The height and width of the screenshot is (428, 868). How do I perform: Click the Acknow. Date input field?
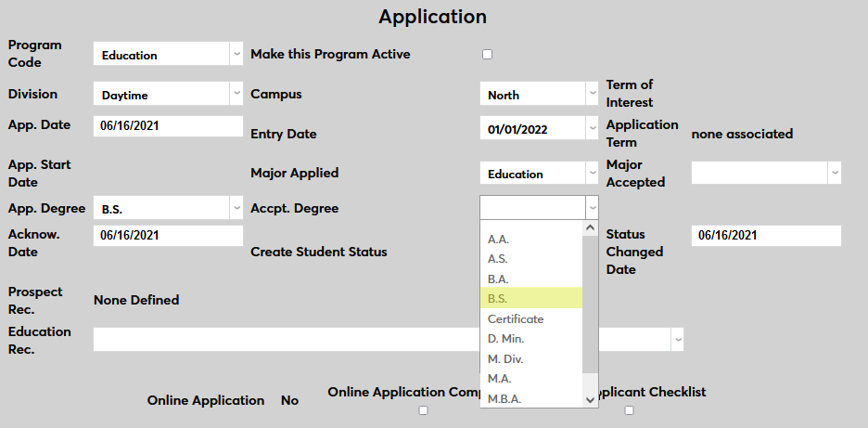click(168, 236)
